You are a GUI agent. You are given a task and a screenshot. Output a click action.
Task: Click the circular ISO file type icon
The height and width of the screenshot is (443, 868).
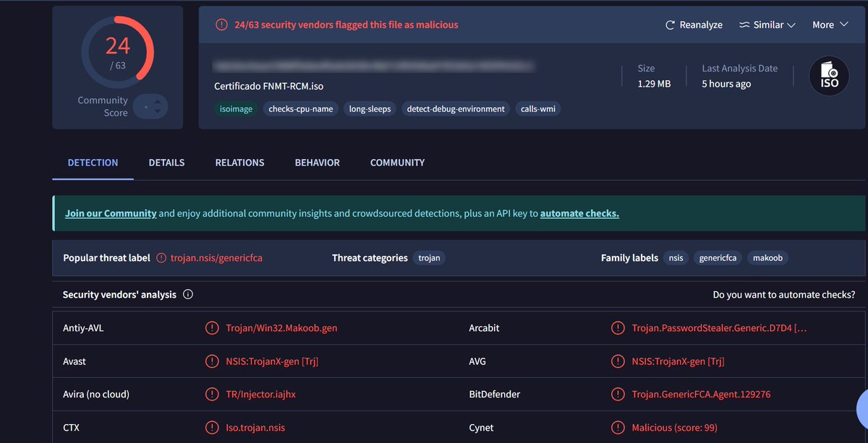coord(828,75)
